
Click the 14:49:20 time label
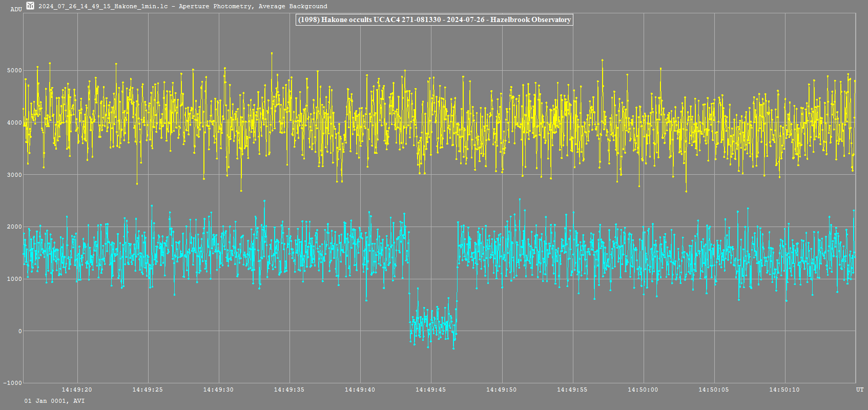point(77,389)
